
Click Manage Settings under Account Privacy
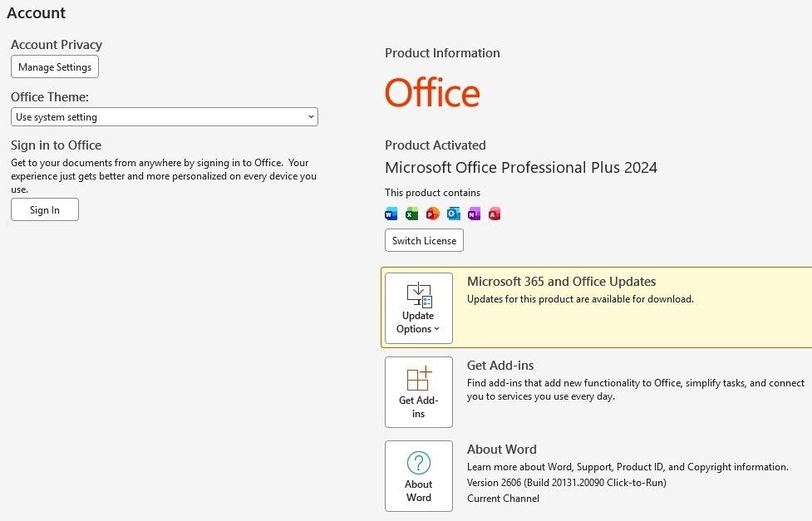click(55, 66)
